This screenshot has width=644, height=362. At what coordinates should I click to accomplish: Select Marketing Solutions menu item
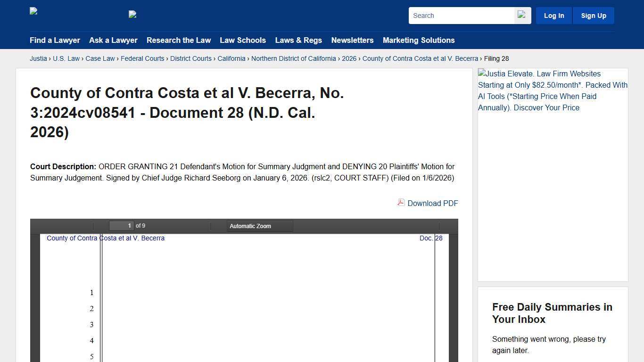coord(419,41)
